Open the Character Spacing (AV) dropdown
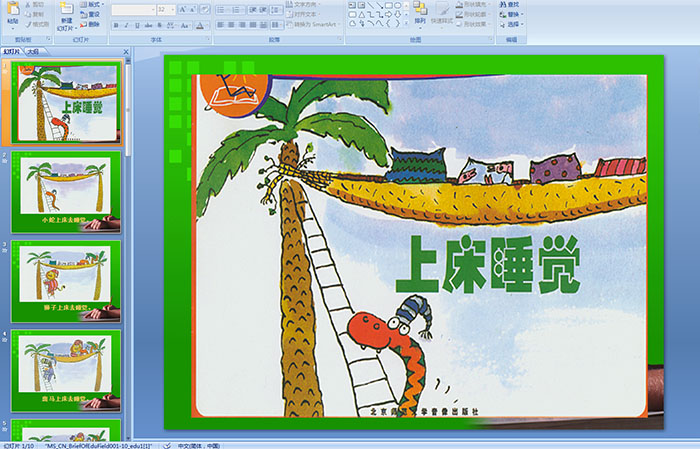This screenshot has height=449, width=700. coord(171,25)
